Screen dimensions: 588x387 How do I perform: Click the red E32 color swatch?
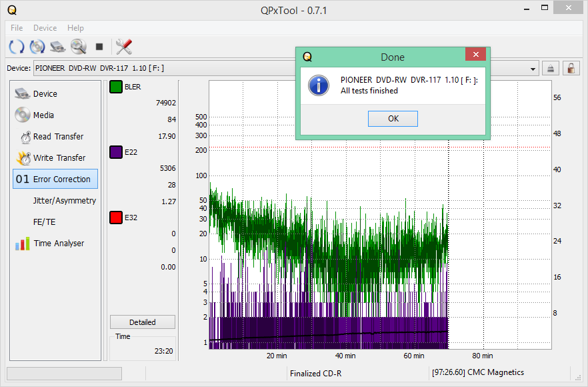pyautogui.click(x=116, y=218)
